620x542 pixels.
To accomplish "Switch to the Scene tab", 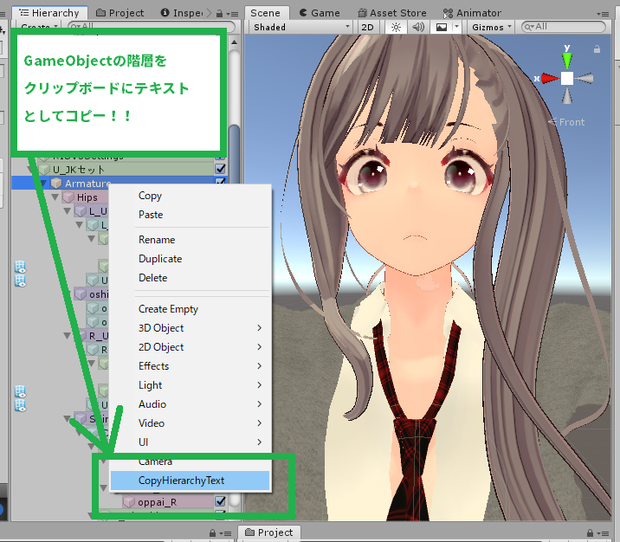I will pos(265,13).
